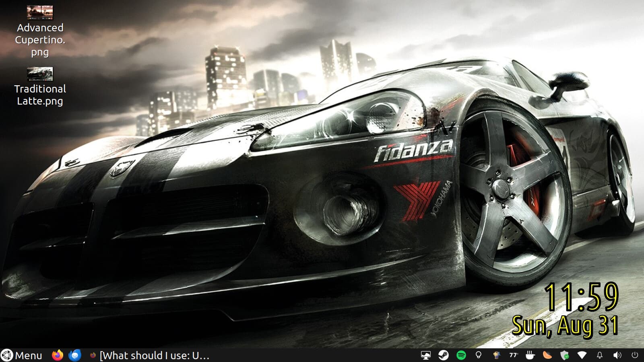Switch to the 'What should I use' window

(150, 355)
